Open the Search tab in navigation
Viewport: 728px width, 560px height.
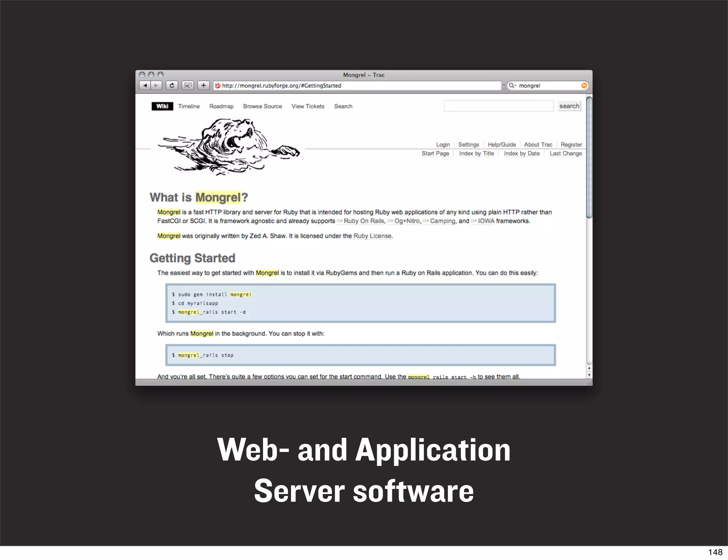tap(343, 106)
